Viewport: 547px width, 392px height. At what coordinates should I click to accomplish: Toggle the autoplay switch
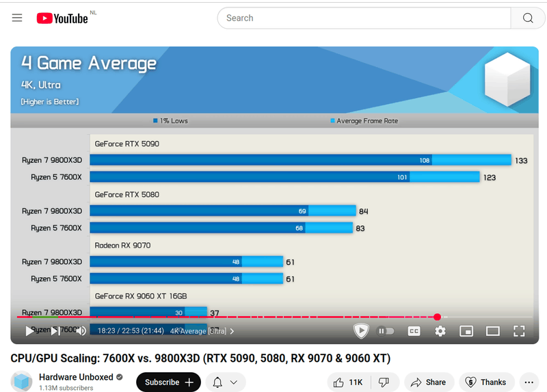click(x=386, y=330)
